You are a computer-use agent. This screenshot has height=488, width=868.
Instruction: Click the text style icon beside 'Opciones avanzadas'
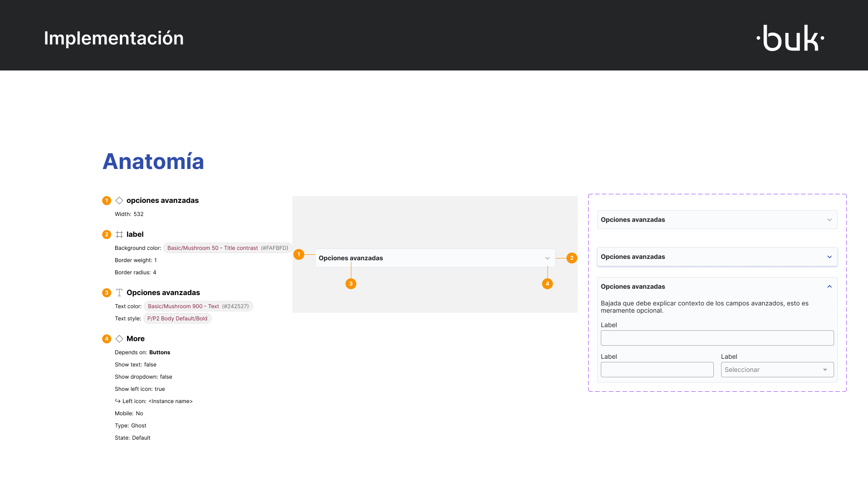coord(119,292)
